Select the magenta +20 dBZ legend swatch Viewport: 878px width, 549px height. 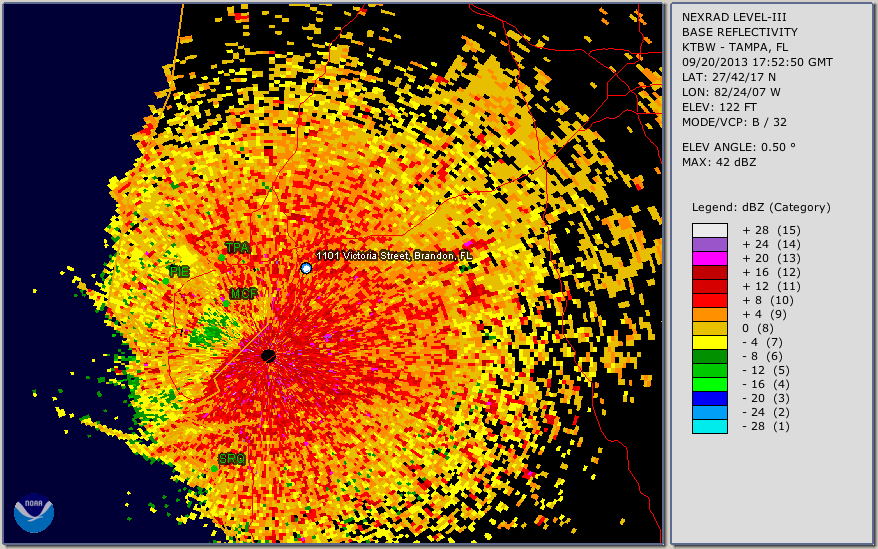pyautogui.click(x=710, y=258)
